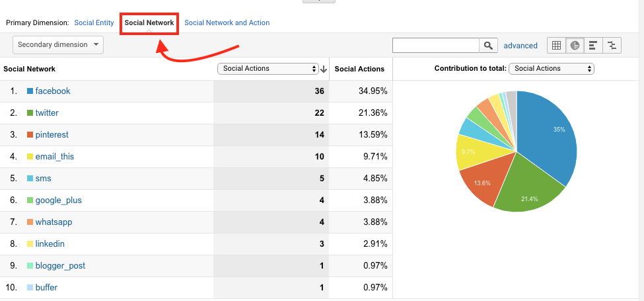Open the email_this row link
This screenshot has height=301, width=644.
(55, 156)
